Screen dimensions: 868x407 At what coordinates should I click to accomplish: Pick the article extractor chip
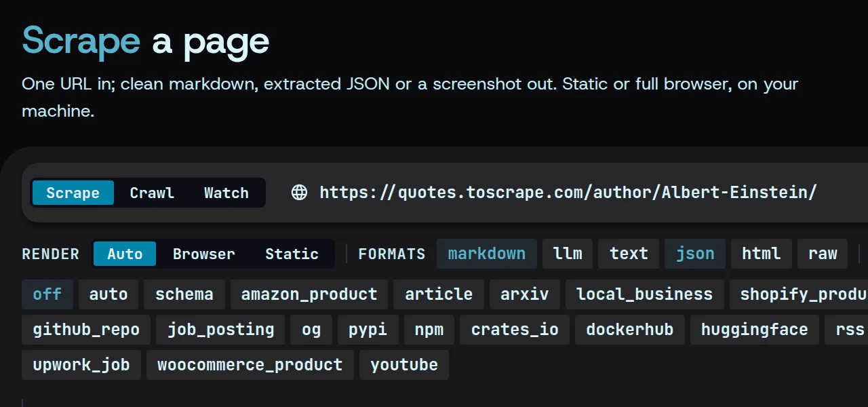point(439,294)
